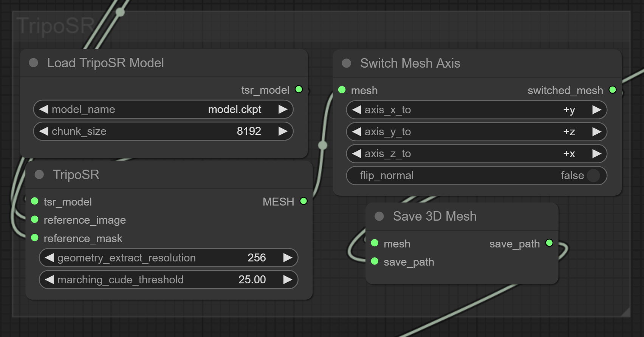This screenshot has height=337, width=644.
Task: Click the mesh input port on Switch Mesh Axis
Action: point(342,90)
